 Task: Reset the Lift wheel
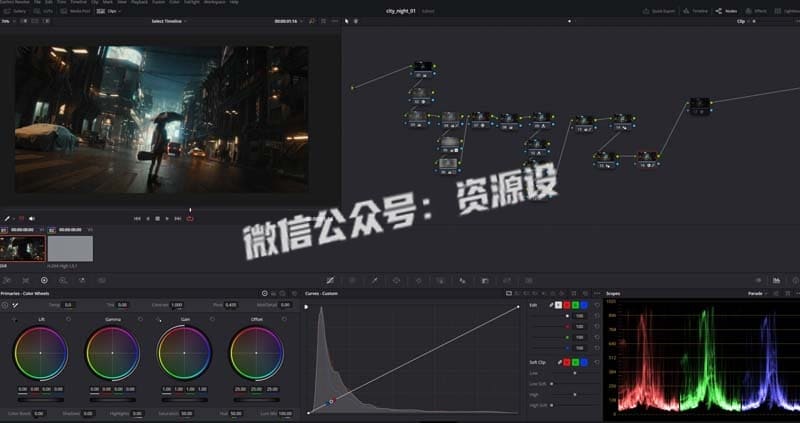click(x=68, y=319)
